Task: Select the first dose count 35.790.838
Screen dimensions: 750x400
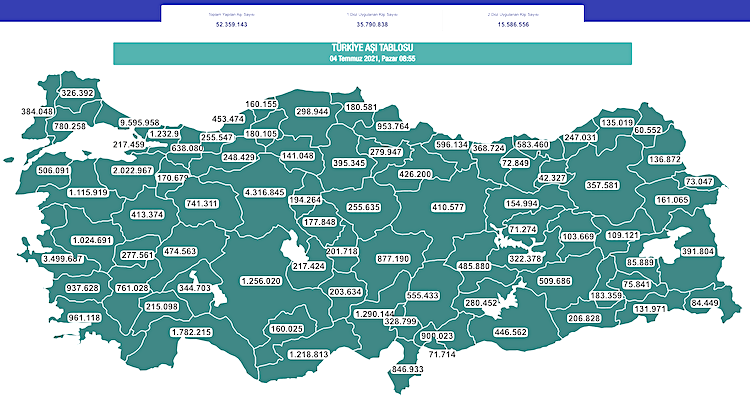Action: point(371,24)
